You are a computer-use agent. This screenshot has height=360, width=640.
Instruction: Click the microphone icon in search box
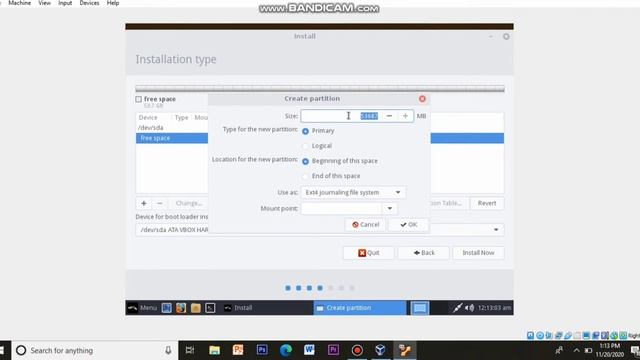tap(168, 350)
